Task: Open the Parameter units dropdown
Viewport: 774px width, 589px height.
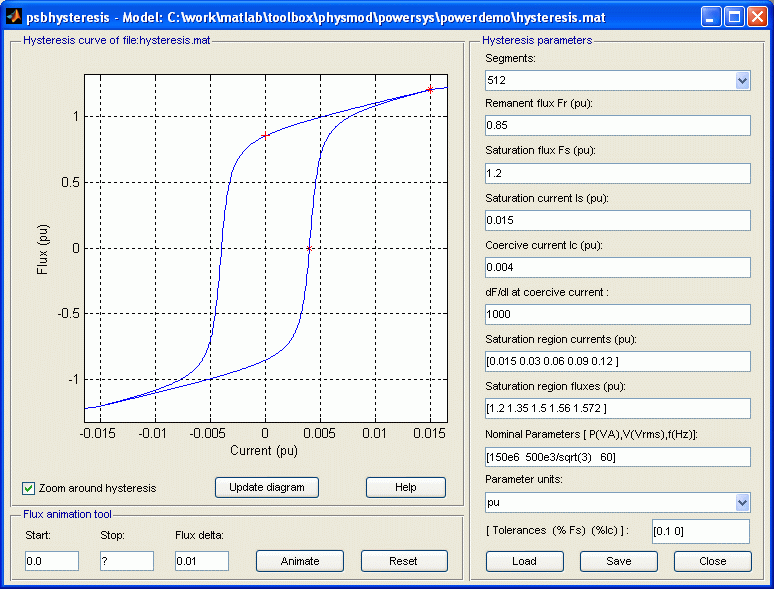Action: 742,503
